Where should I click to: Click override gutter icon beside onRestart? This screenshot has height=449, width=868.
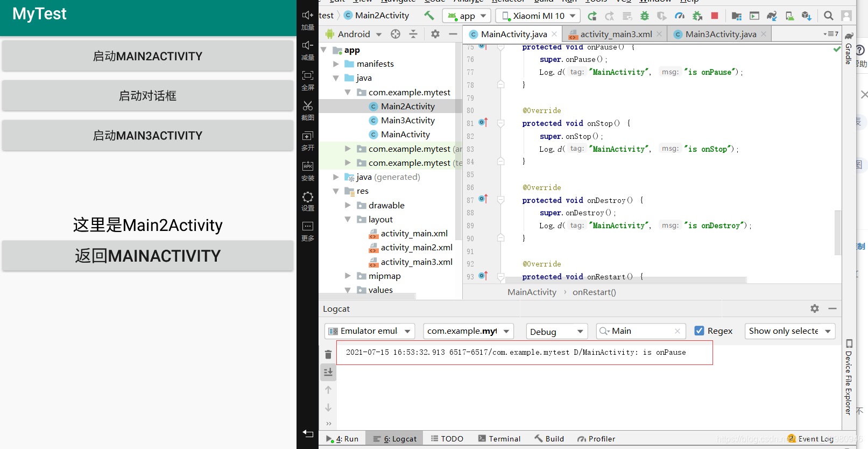[483, 276]
